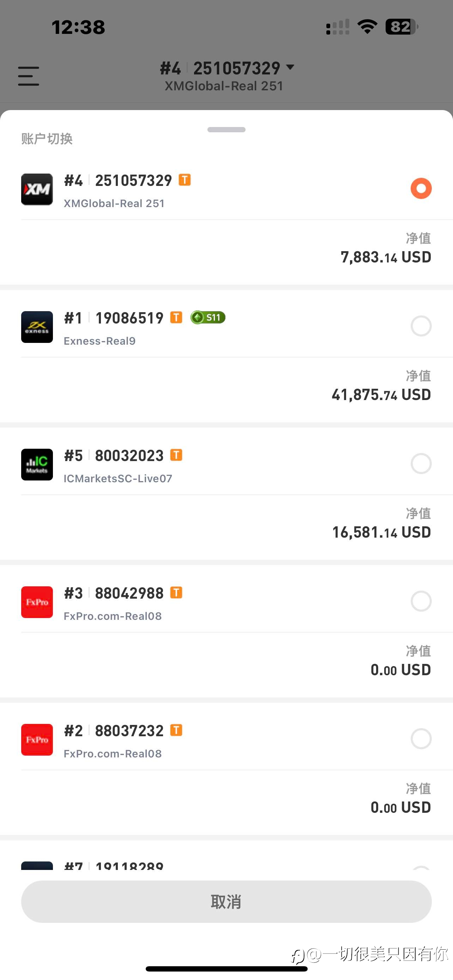
Task: Tap orange T badge beside 80032023
Action: [x=176, y=455]
